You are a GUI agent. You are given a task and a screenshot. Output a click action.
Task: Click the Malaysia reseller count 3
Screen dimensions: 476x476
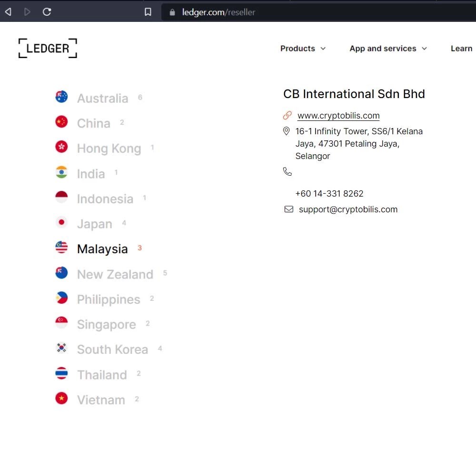pos(139,248)
